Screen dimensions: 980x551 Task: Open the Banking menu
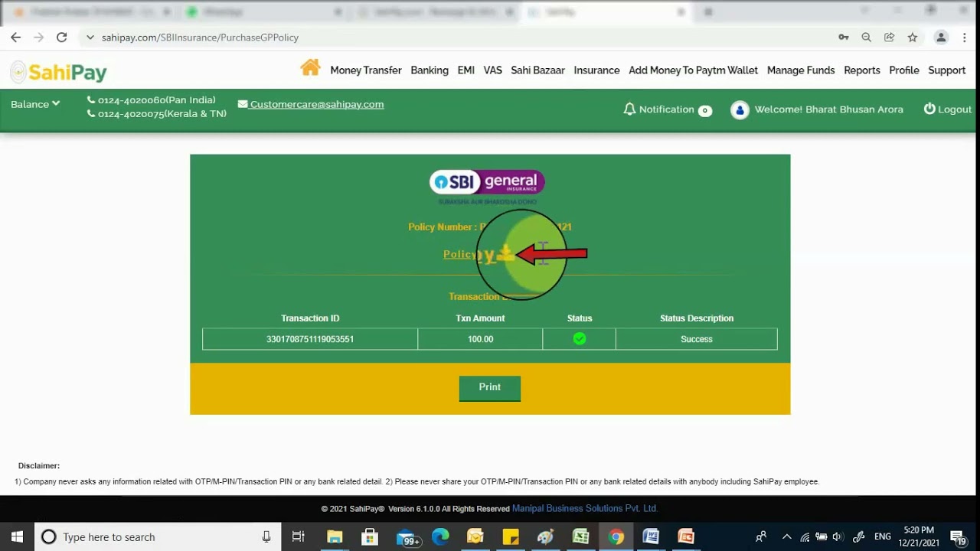[430, 70]
